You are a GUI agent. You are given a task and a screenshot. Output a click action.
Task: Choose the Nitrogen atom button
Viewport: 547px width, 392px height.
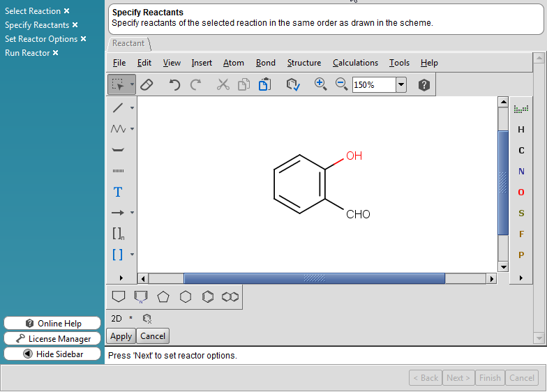[x=521, y=172]
